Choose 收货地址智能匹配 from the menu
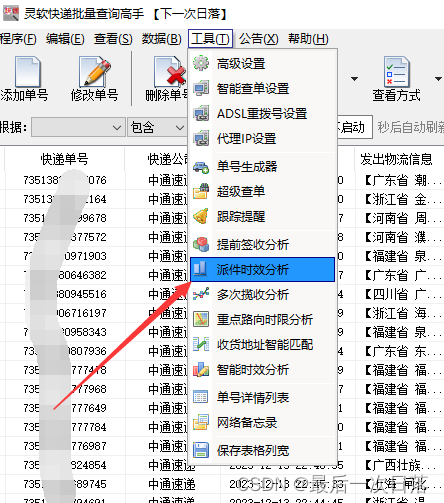 click(x=262, y=344)
